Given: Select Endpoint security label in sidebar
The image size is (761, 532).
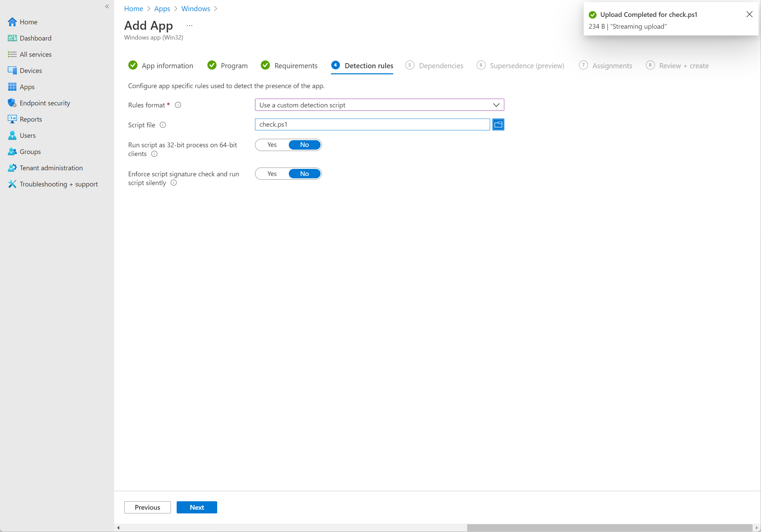Looking at the screenshot, I should click(x=45, y=103).
